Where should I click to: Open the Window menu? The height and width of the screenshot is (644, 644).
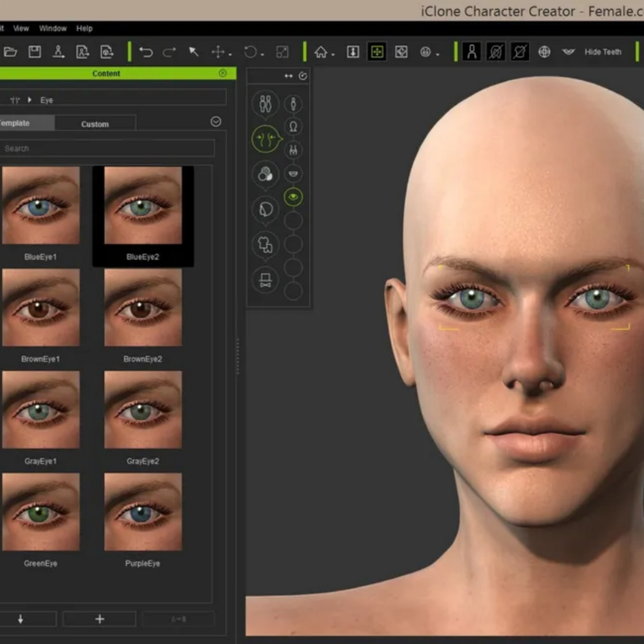coord(53,28)
